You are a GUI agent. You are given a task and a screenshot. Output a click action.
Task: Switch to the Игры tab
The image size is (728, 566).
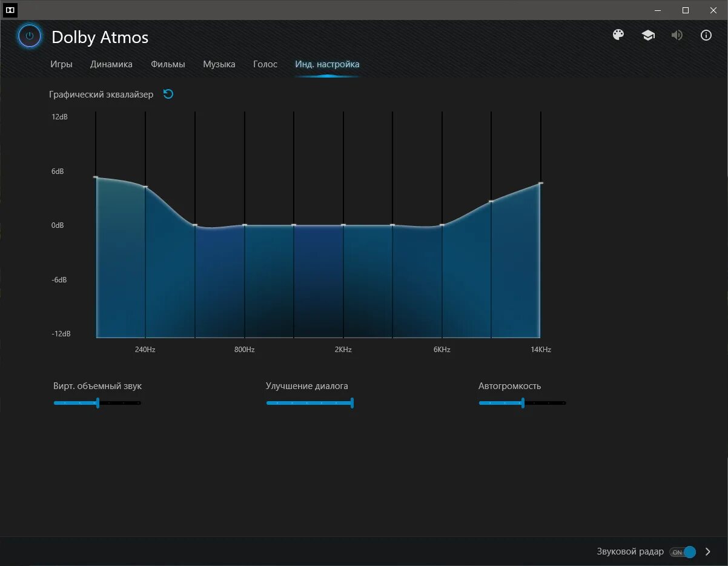pyautogui.click(x=62, y=64)
